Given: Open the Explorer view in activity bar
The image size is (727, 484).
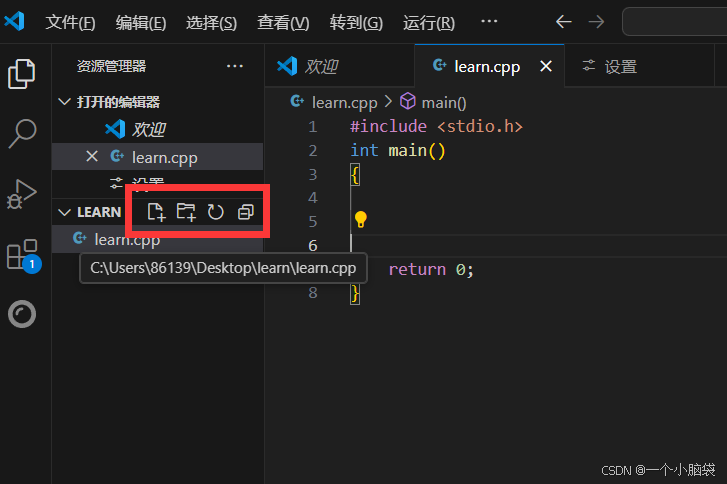Looking at the screenshot, I should click(21, 74).
